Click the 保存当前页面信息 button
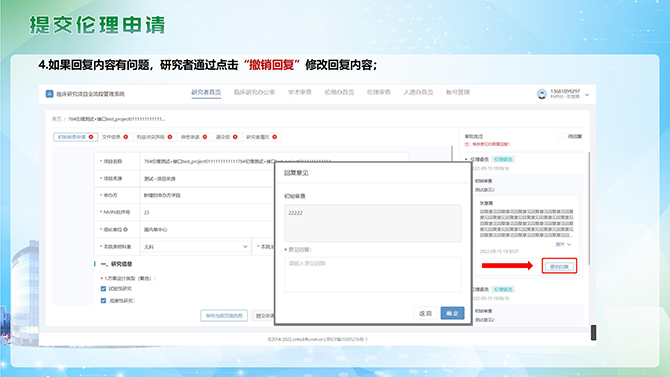 coord(224,315)
